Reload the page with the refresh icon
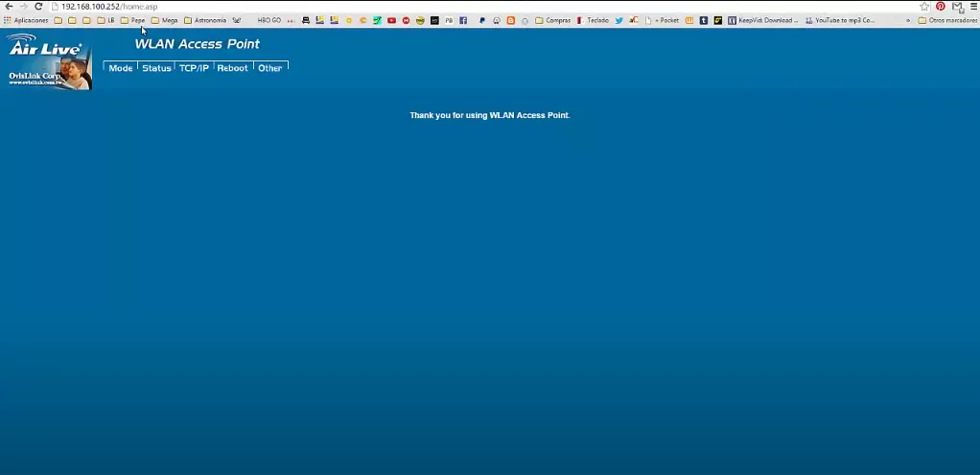 click(x=38, y=7)
